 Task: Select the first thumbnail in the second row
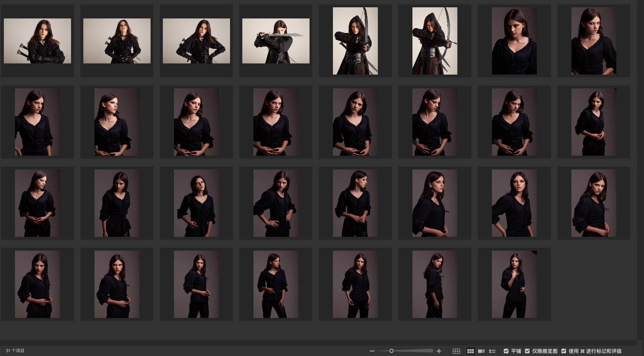(x=37, y=122)
